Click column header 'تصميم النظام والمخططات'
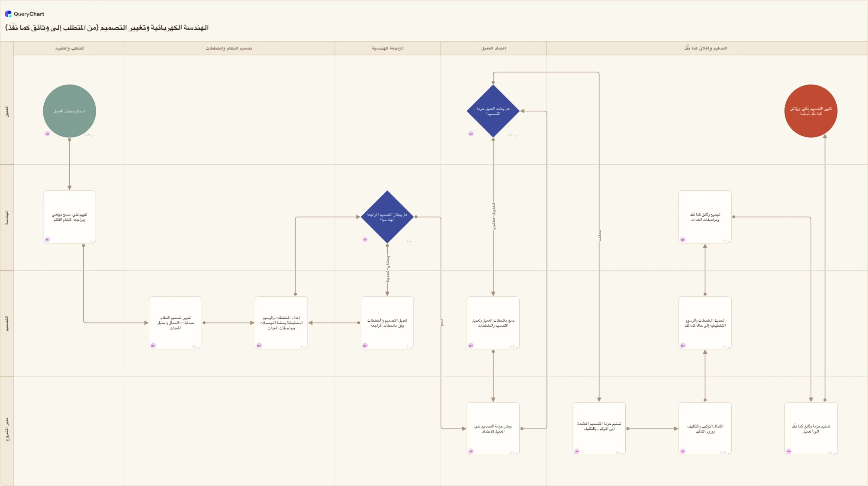 coord(229,48)
